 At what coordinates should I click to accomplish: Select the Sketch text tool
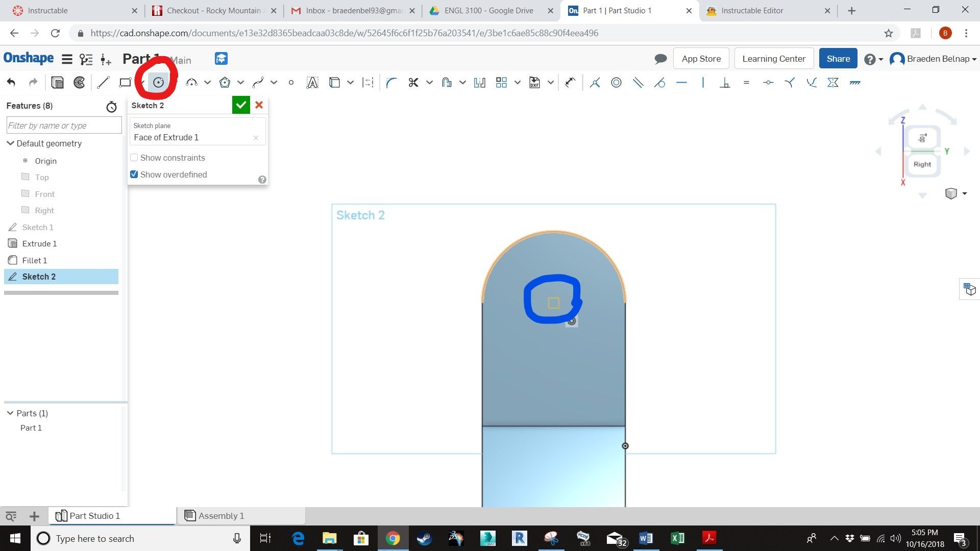[x=312, y=82]
